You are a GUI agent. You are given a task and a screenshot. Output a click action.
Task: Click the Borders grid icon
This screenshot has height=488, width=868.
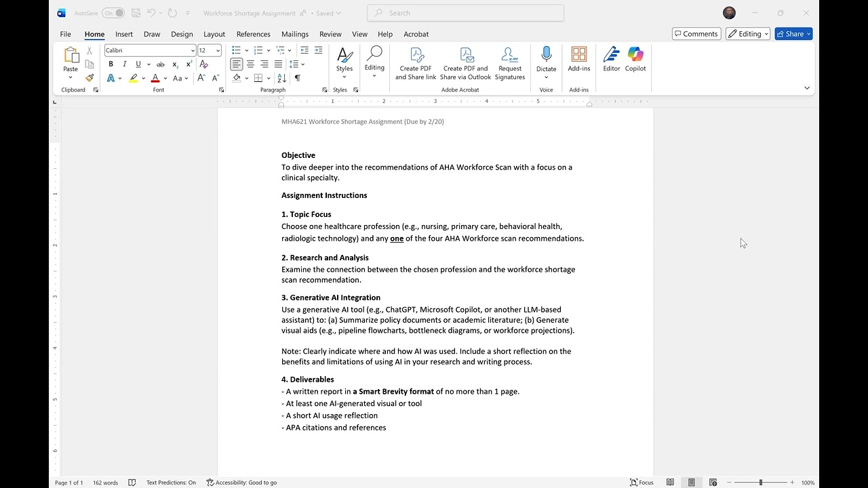(x=258, y=78)
